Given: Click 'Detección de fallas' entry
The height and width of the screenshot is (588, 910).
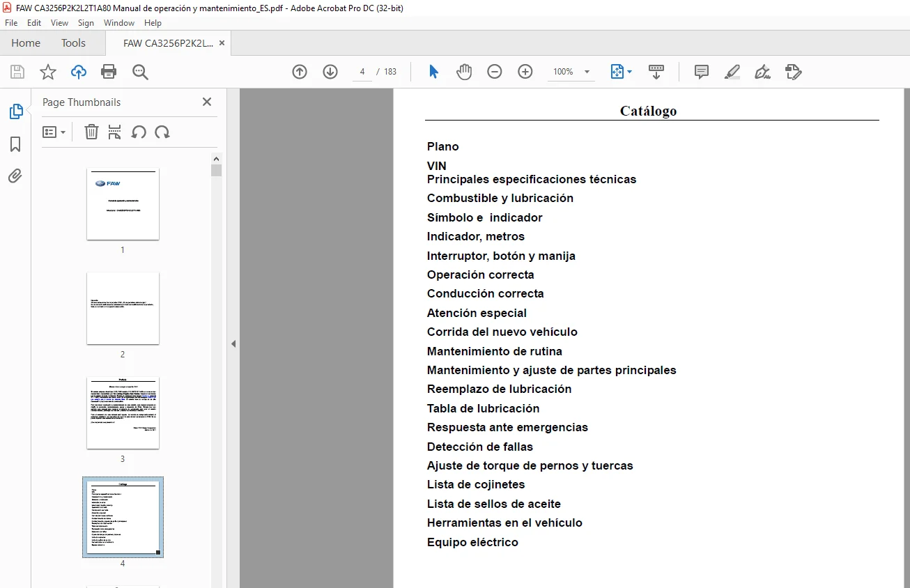Looking at the screenshot, I should tap(480, 447).
